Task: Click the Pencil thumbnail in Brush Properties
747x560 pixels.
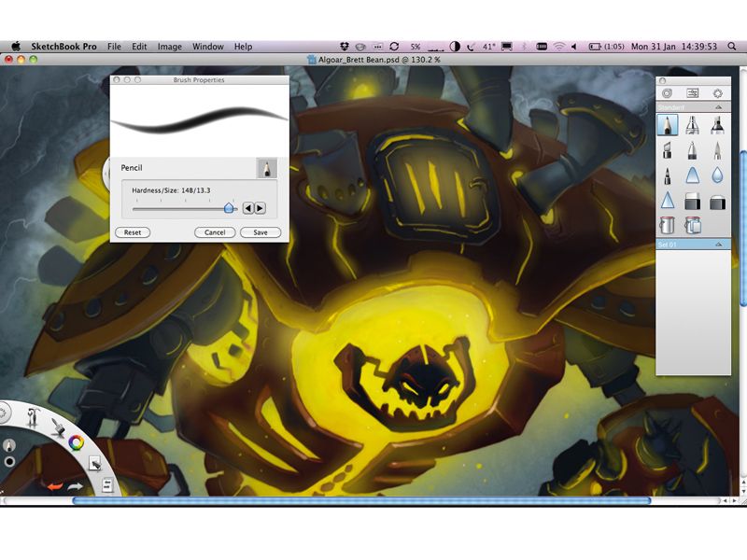Action: 267,168
